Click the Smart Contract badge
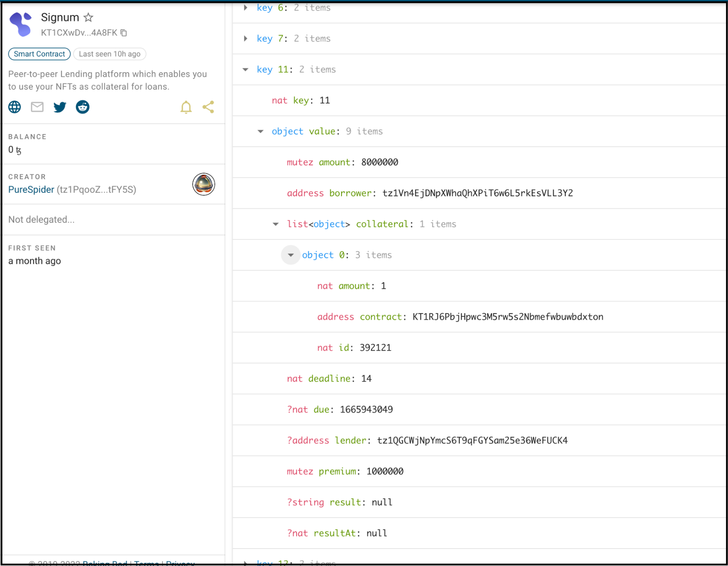The image size is (728, 566). pos(39,54)
